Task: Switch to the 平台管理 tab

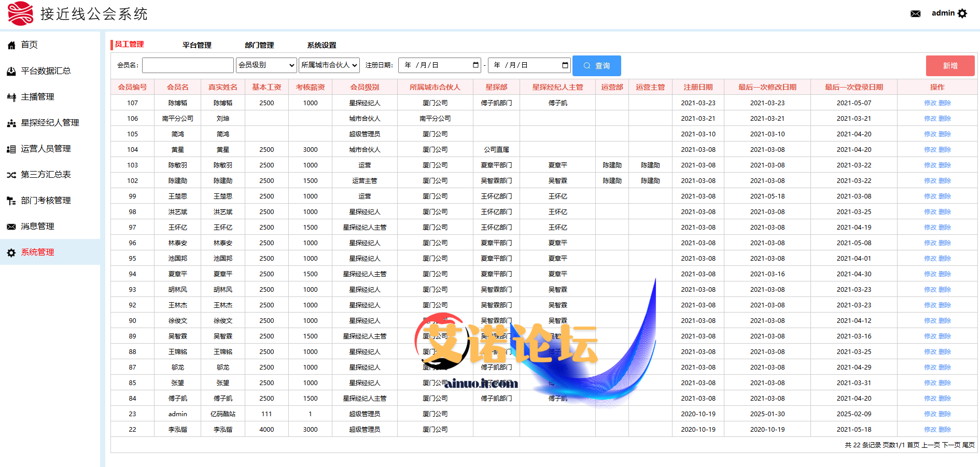Action: click(197, 45)
